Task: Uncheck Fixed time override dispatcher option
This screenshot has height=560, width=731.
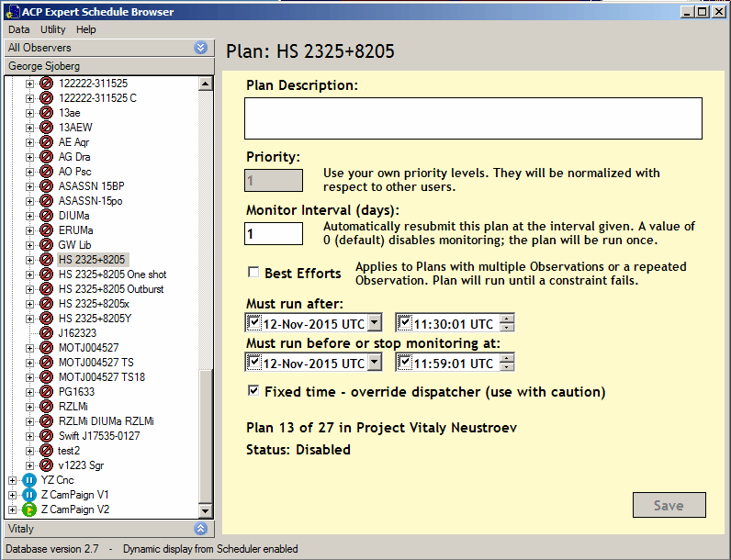Action: [253, 392]
